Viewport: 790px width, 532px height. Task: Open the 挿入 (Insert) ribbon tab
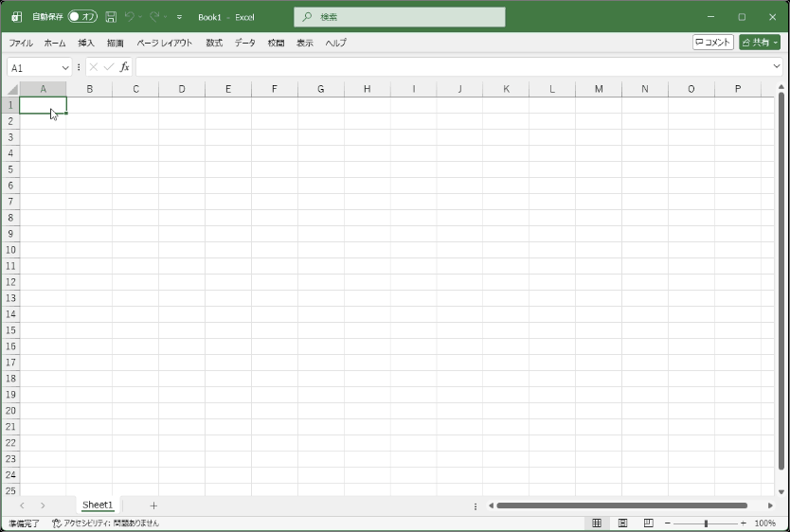[x=86, y=43]
